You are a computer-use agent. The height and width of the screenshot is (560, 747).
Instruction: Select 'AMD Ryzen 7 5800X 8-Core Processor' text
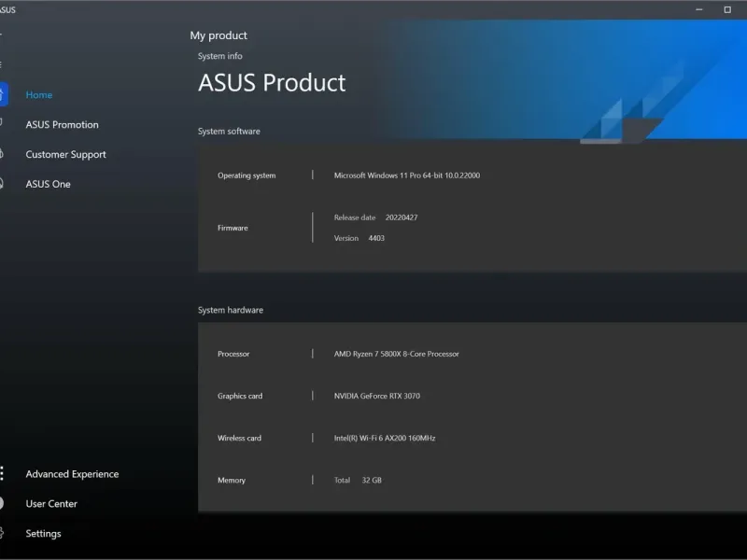[x=396, y=354]
